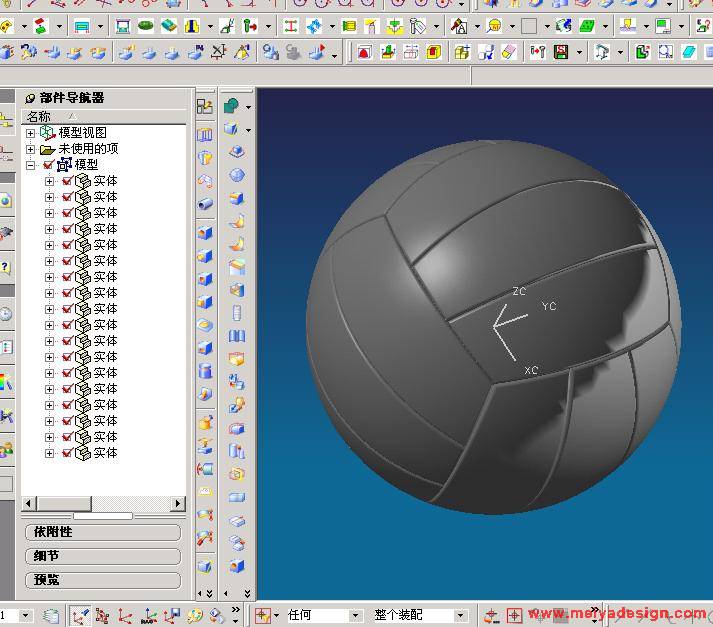Click the history clock icon in resource bar

pyautogui.click(x=5, y=314)
